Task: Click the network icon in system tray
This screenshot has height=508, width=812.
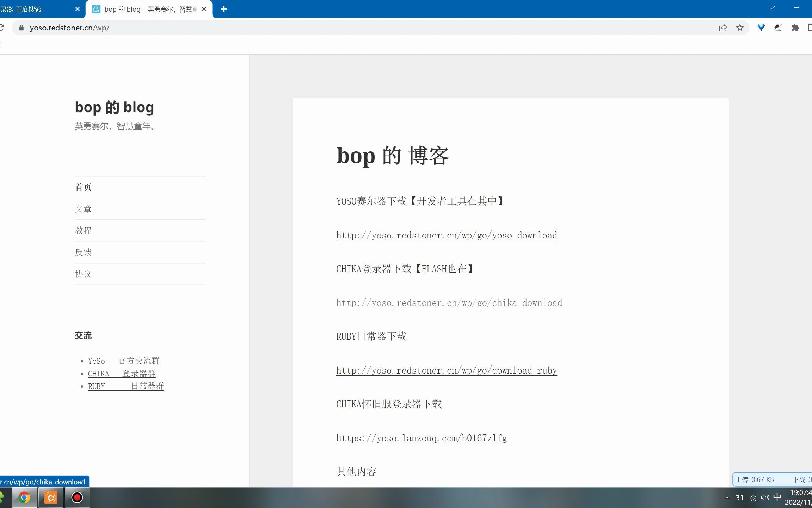Action: click(x=753, y=498)
